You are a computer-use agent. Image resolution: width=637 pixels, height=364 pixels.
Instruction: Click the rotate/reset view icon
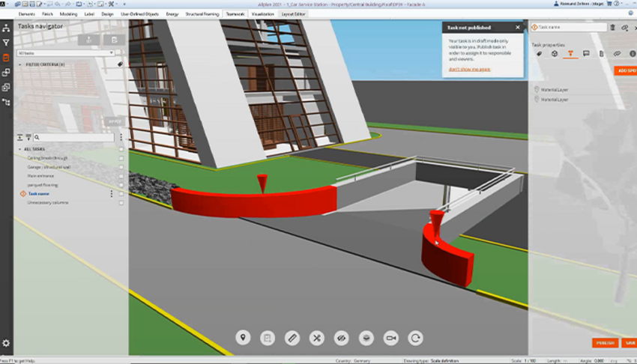(x=415, y=339)
